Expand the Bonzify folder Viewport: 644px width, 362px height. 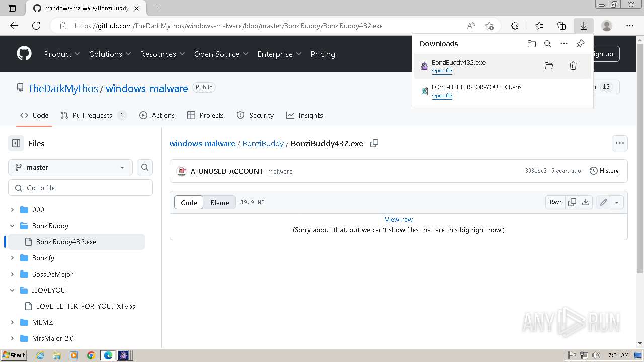click(13, 258)
